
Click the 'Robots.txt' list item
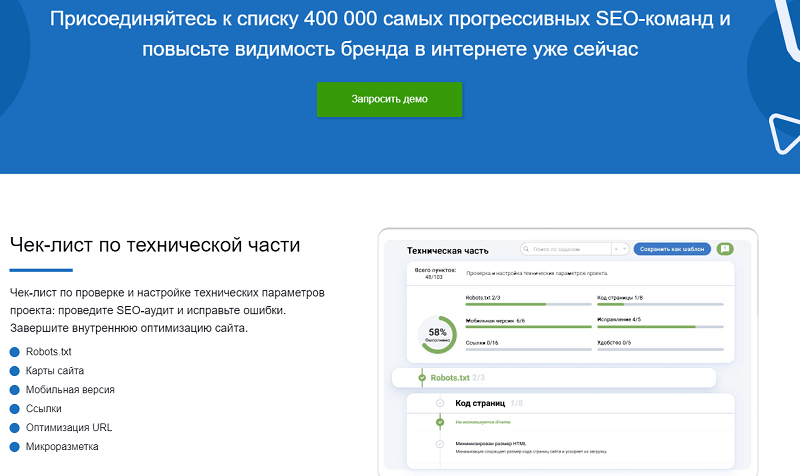48,352
